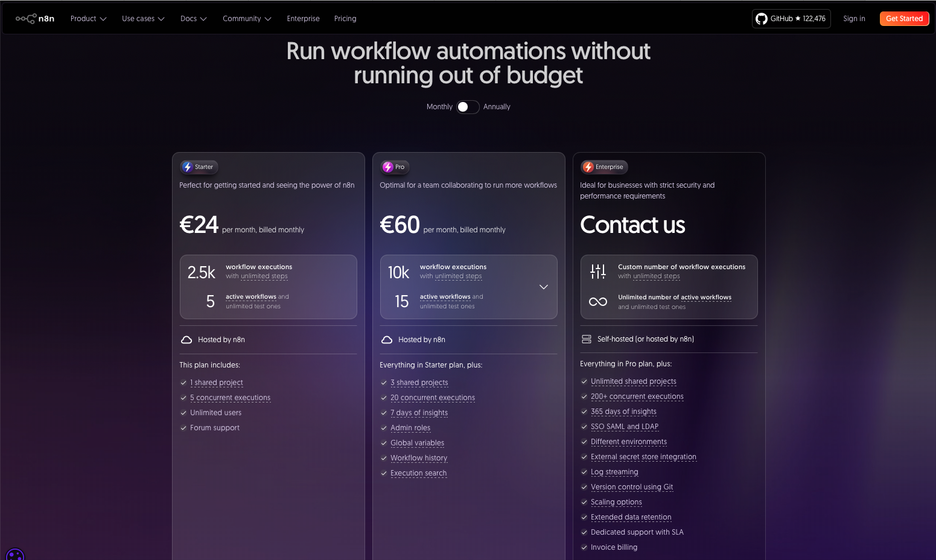
Task: Click Contact us heading in Enterprise plan
Action: click(x=632, y=225)
